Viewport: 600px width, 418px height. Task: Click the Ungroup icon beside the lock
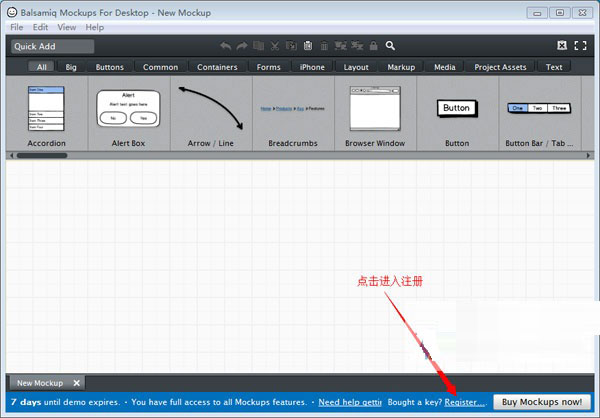click(x=357, y=46)
